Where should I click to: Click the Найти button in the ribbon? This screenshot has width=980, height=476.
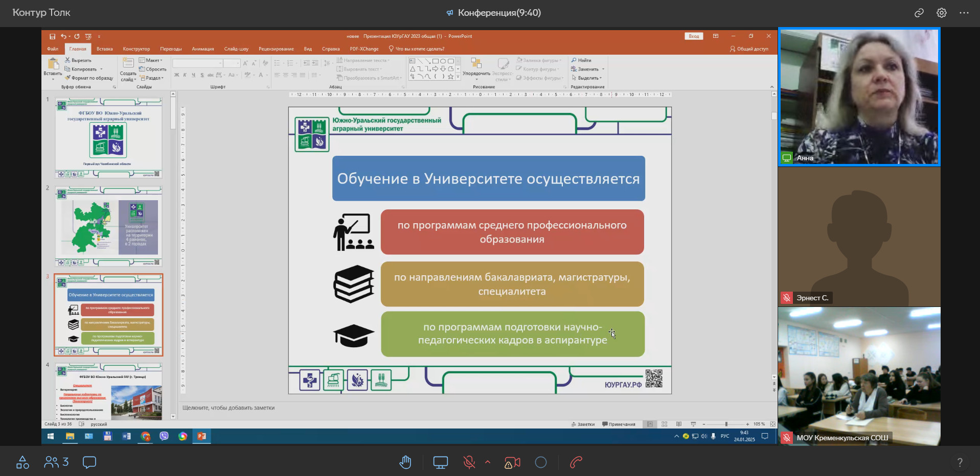(582, 60)
